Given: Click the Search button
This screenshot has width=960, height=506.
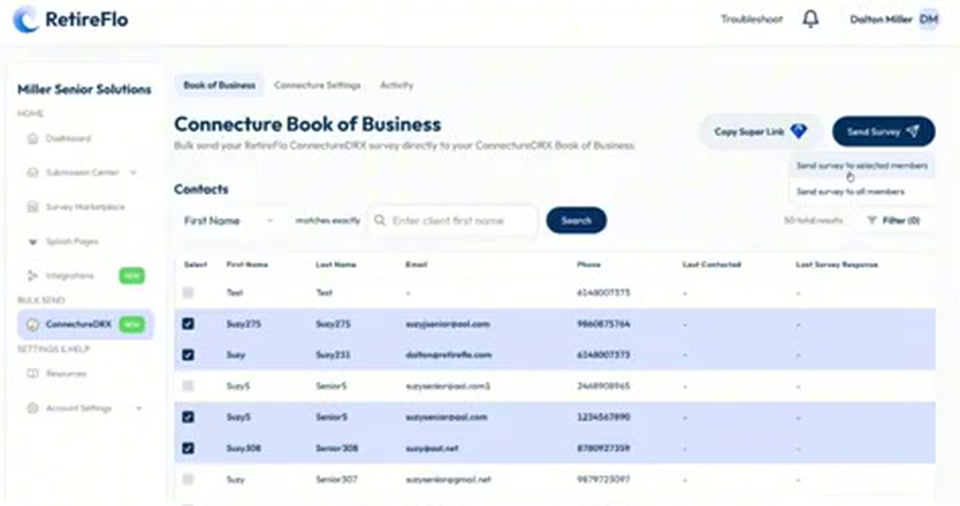Looking at the screenshot, I should (576, 221).
